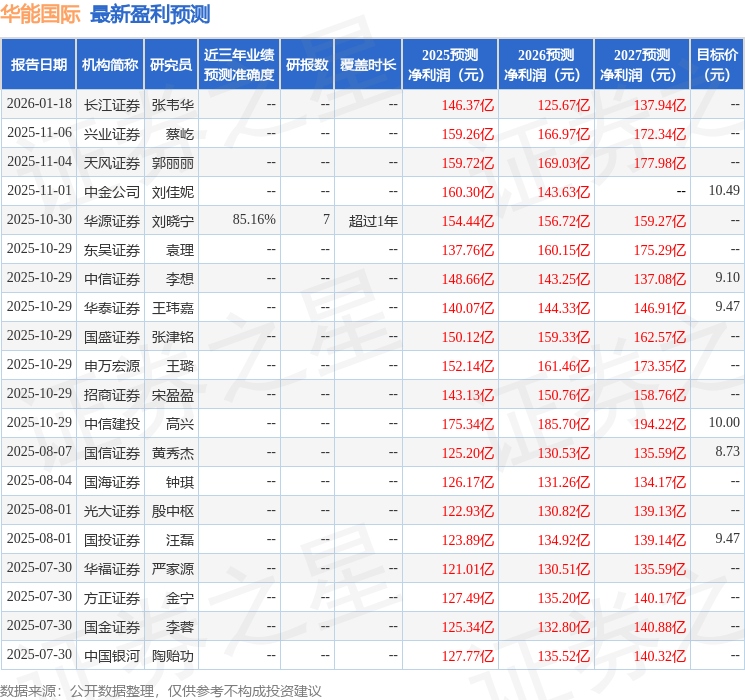Select the 2025预测净利润 column header
This screenshot has width=745, height=700.
click(450, 65)
